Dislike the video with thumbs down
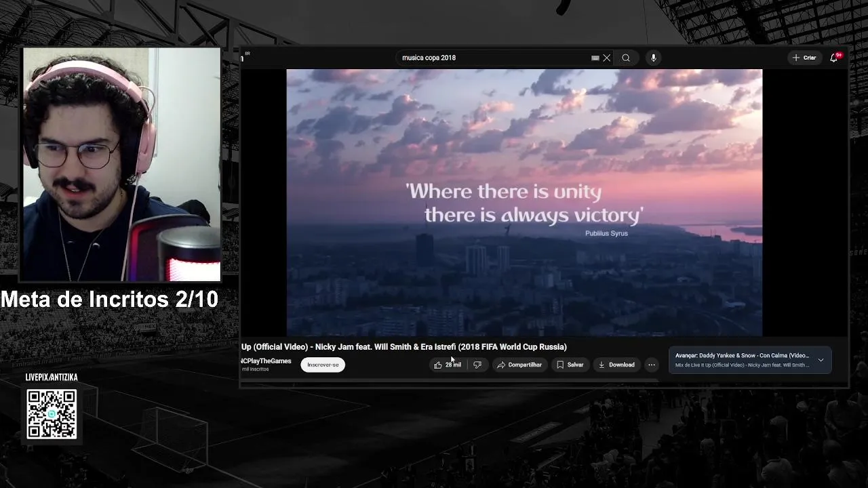868x488 pixels. (477, 365)
